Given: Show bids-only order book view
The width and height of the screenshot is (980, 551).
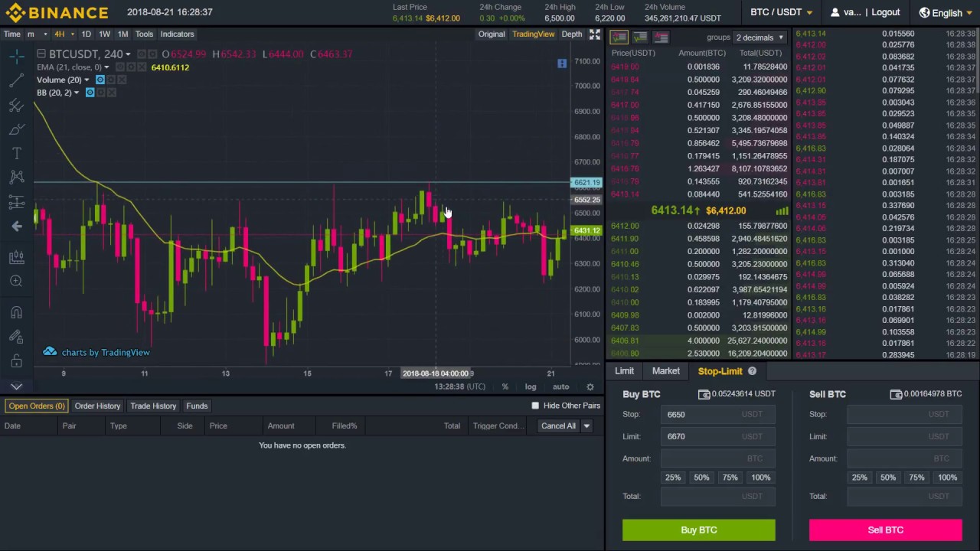Looking at the screenshot, I should point(640,37).
